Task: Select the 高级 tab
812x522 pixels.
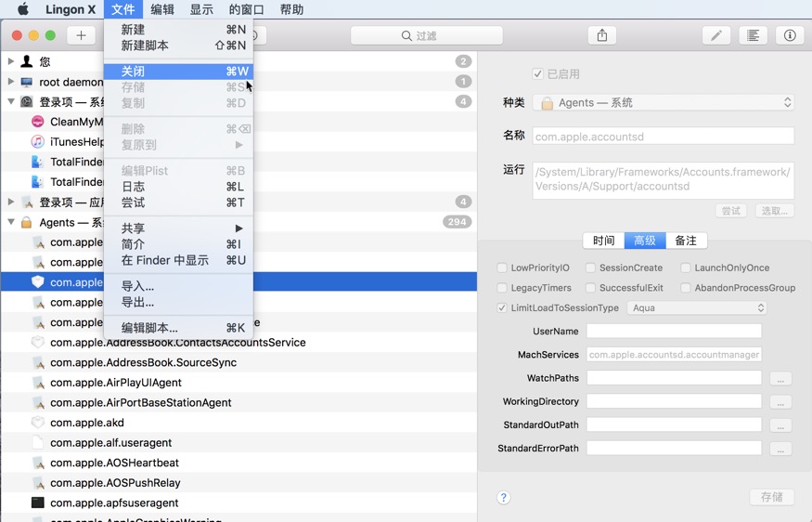Action: click(x=645, y=241)
